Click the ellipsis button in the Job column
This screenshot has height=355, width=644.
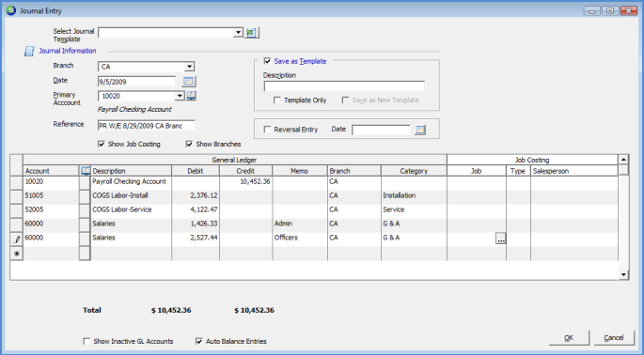[501, 238]
